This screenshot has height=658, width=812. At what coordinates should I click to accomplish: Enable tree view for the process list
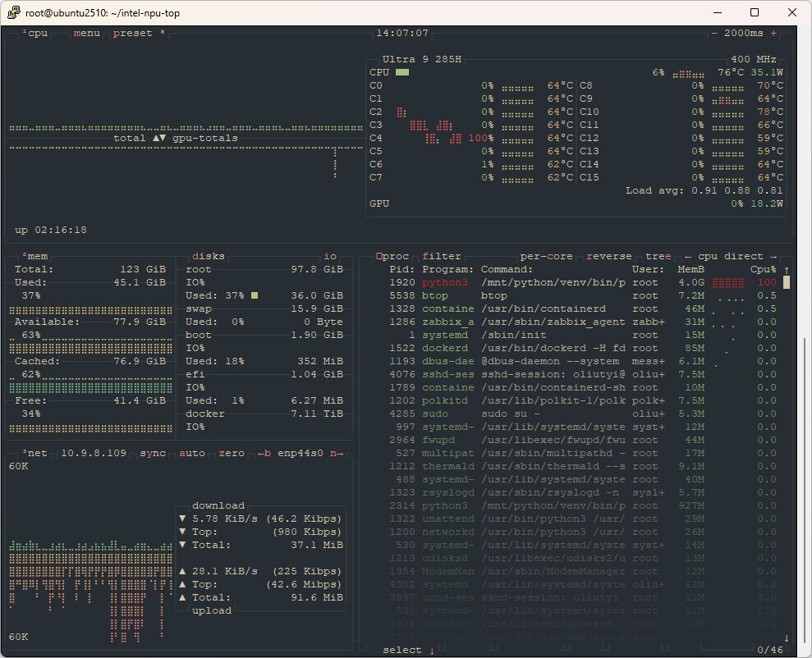(x=658, y=256)
